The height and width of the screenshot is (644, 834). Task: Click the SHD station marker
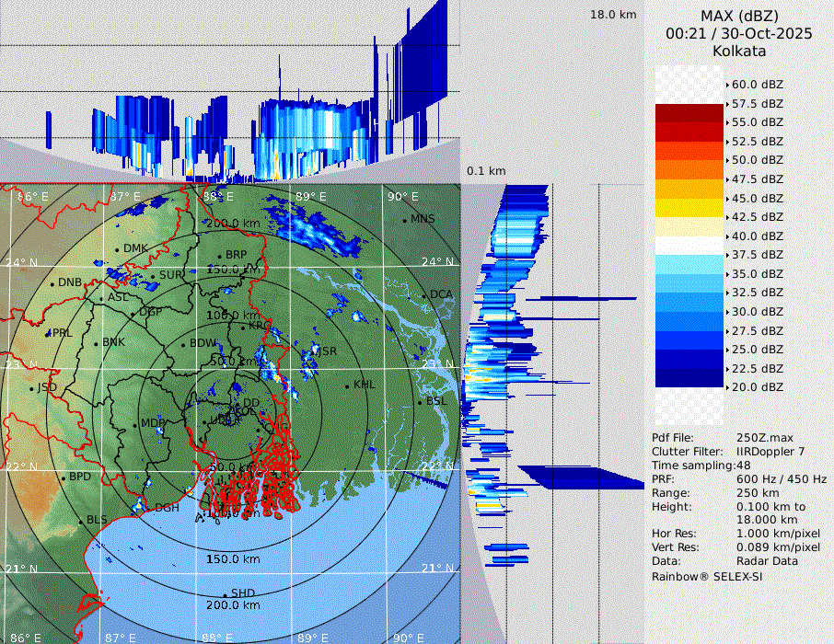(x=226, y=593)
